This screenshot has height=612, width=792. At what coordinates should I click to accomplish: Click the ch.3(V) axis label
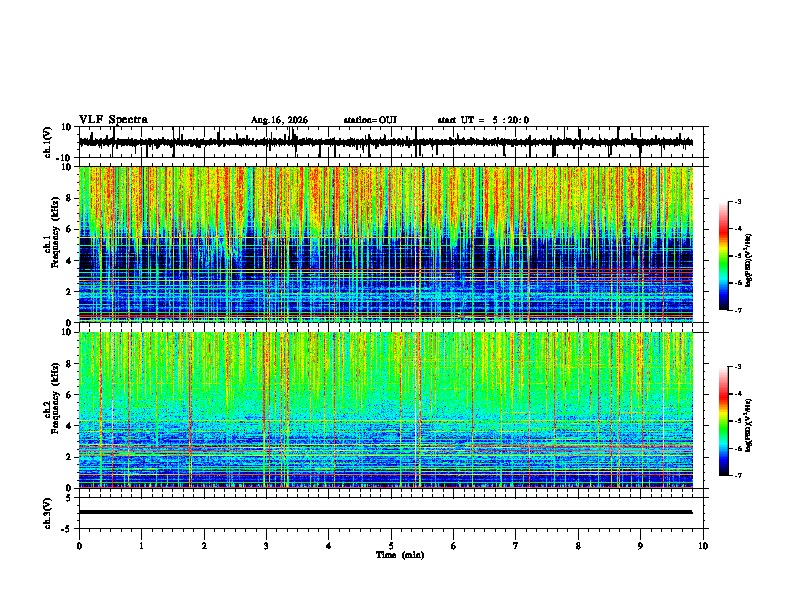(48, 513)
